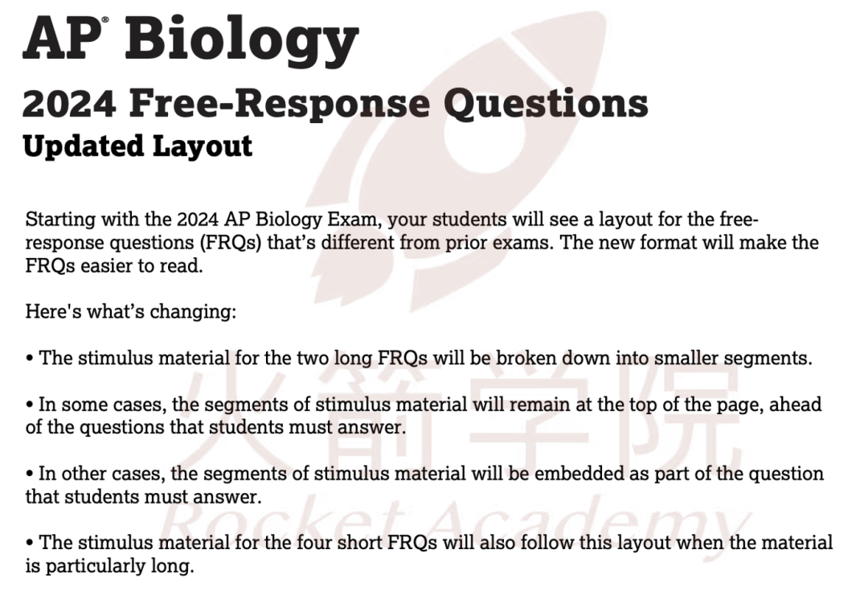
Task: Click the Chinese characters watermark
Action: 460,421
